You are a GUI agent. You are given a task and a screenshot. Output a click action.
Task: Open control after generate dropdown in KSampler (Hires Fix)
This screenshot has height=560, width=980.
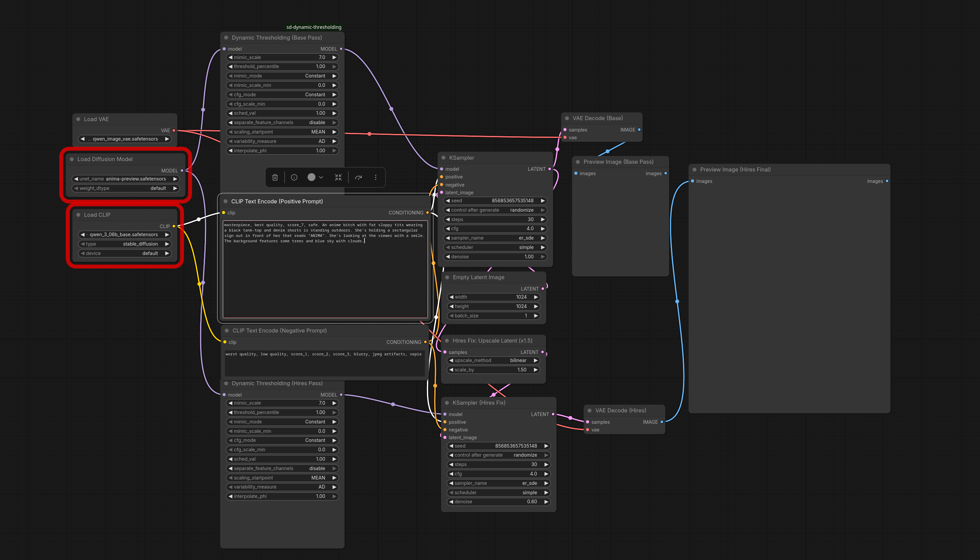point(499,455)
